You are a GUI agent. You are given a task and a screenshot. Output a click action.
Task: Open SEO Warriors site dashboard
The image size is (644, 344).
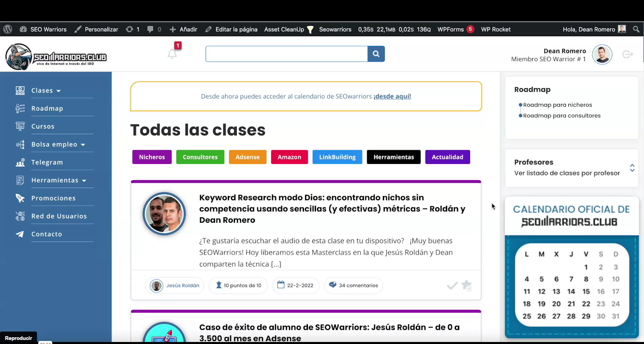tap(43, 29)
